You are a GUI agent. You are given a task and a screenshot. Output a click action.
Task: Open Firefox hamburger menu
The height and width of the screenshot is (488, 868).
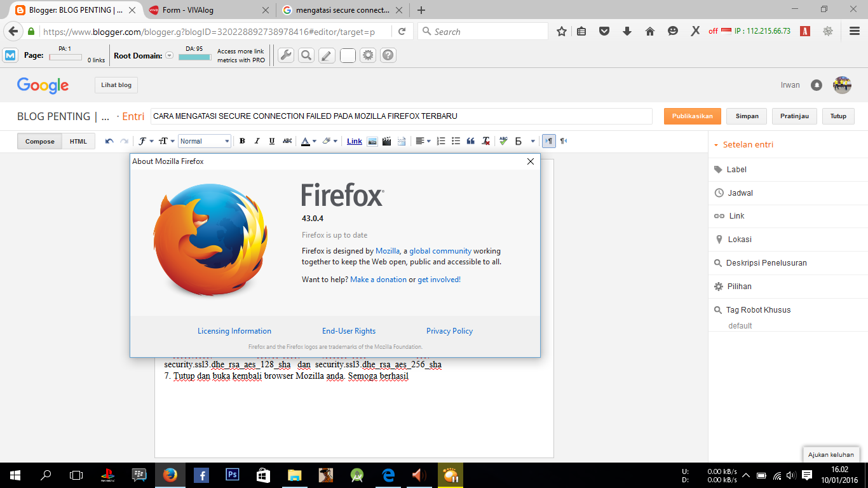tap(854, 31)
